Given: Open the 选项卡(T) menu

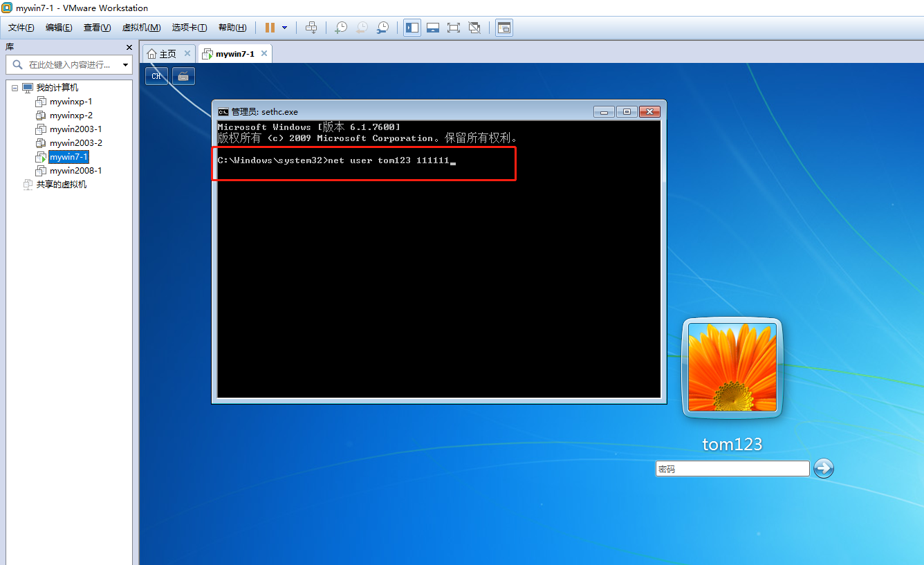Looking at the screenshot, I should click(190, 28).
